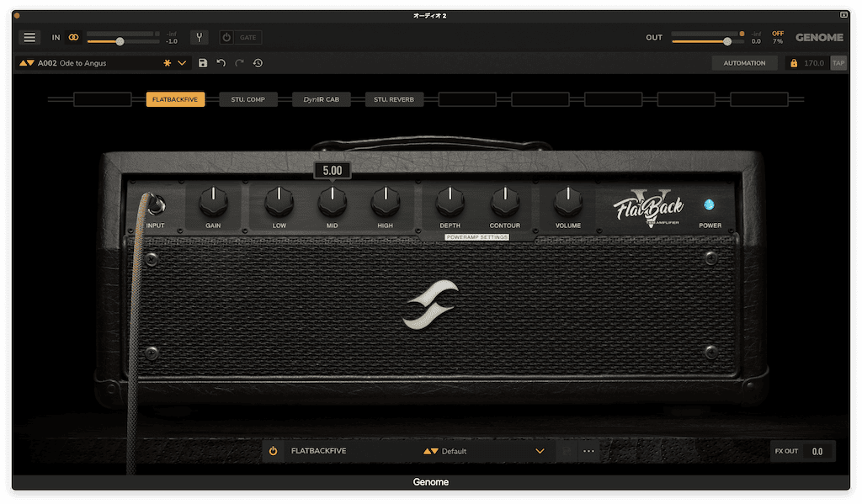Toggle the IN stereo link icon
862x504 pixels.
74,37
